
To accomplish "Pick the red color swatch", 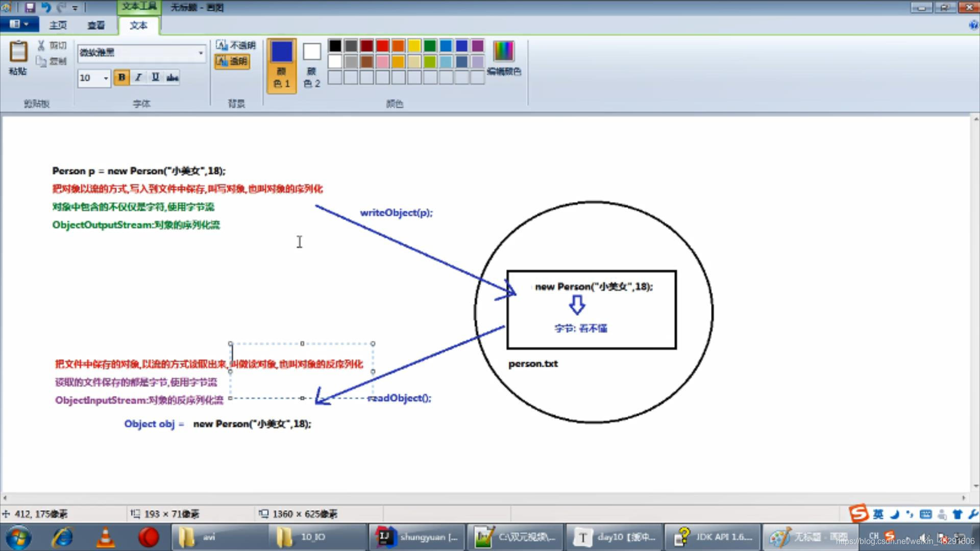I will (x=382, y=46).
